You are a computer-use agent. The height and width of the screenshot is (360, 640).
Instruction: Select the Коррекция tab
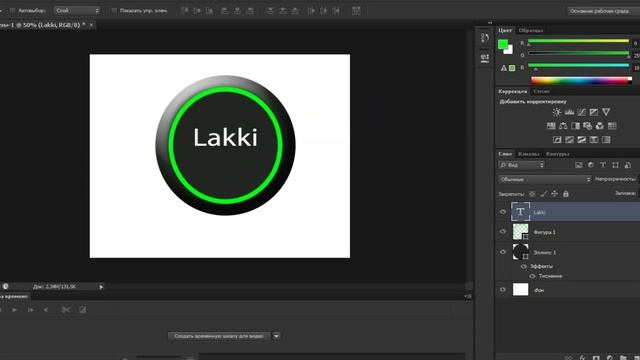pyautogui.click(x=513, y=91)
